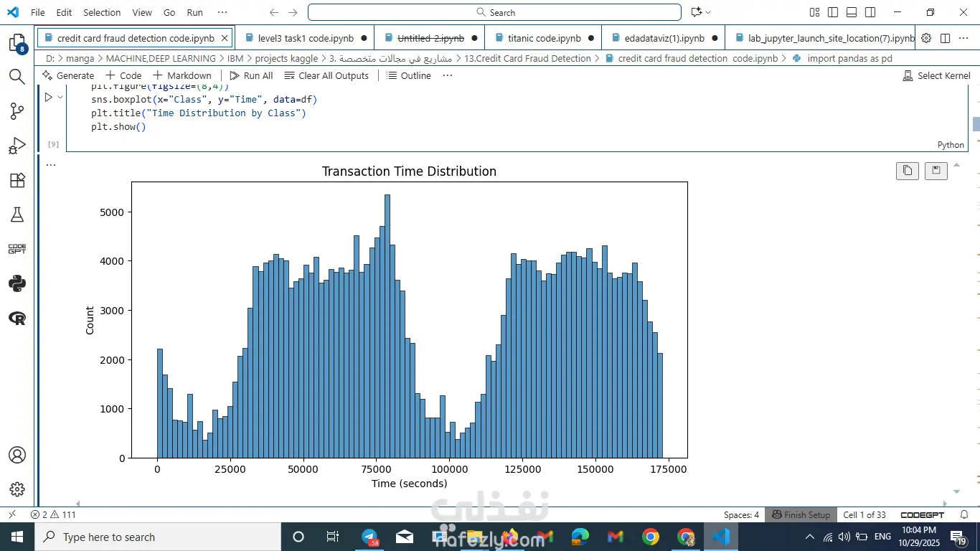This screenshot has width=980, height=551.
Task: Open the R extension view
Action: tap(17, 318)
